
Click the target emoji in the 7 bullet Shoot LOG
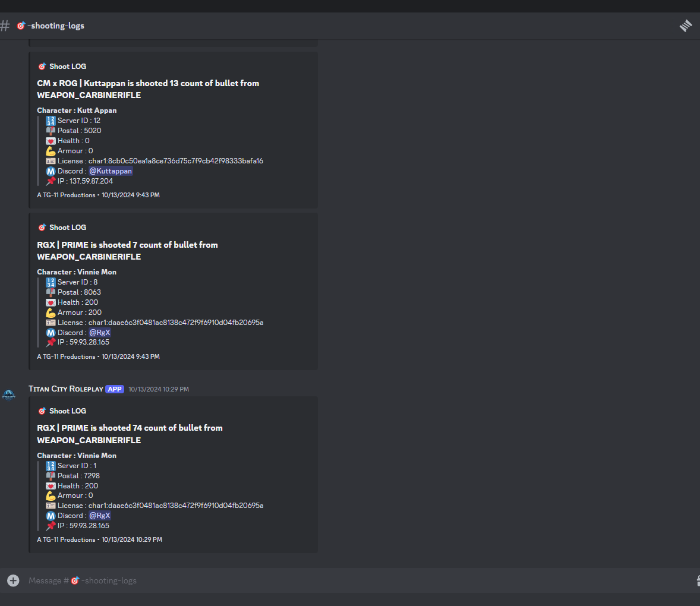42,228
